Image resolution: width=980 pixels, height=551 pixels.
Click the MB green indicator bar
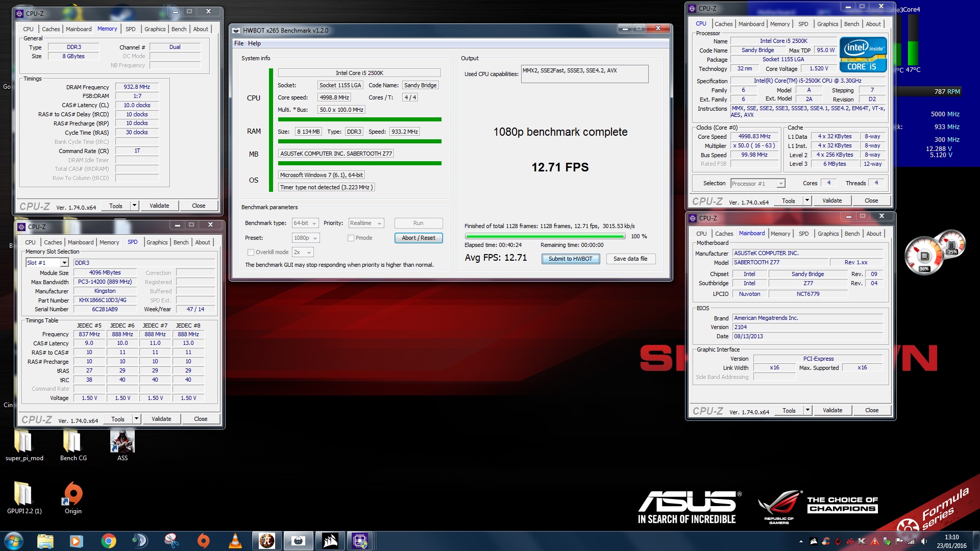(360, 163)
